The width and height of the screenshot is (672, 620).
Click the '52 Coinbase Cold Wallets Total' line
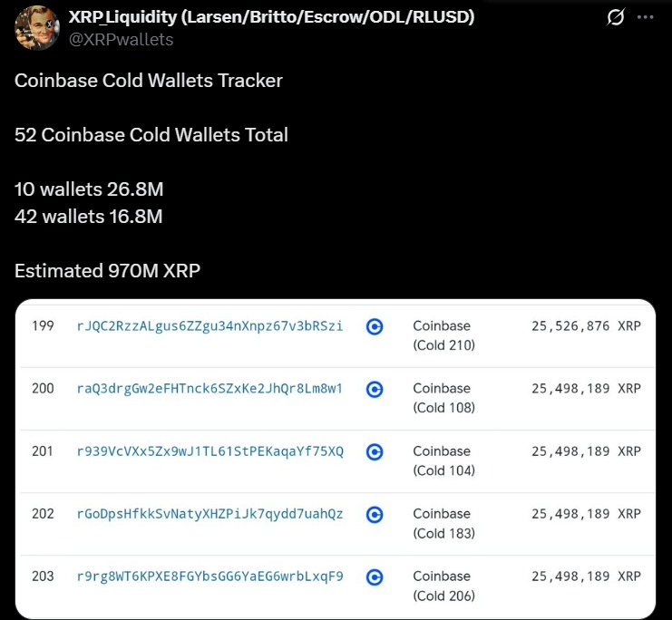(x=151, y=135)
